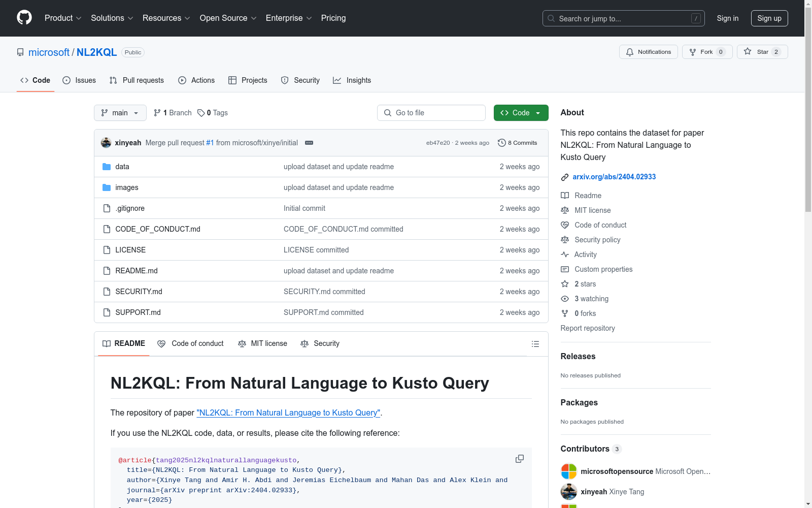The image size is (812, 508).
Task: Open the Insights tab
Action: (352, 80)
